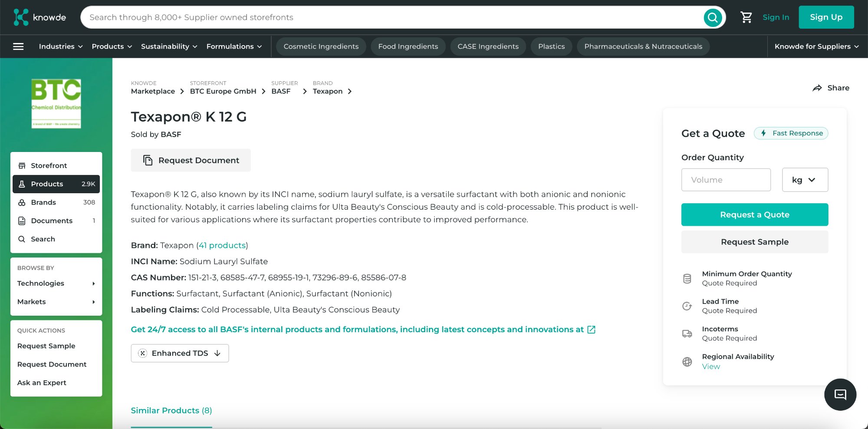
Task: Click Request a Quote
Action: [x=754, y=214]
